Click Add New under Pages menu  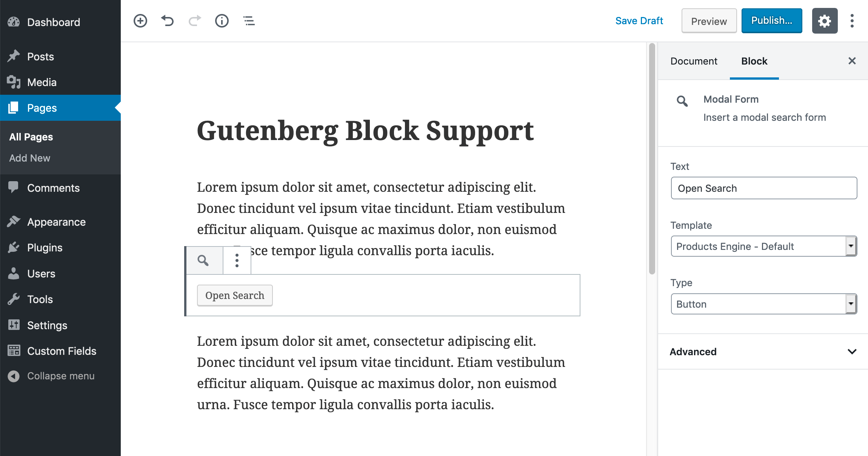[30, 158]
